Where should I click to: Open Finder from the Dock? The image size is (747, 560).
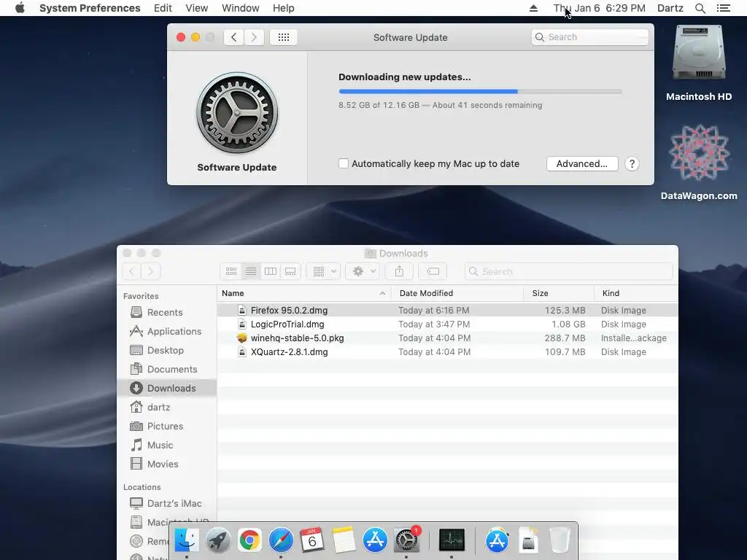(x=187, y=540)
